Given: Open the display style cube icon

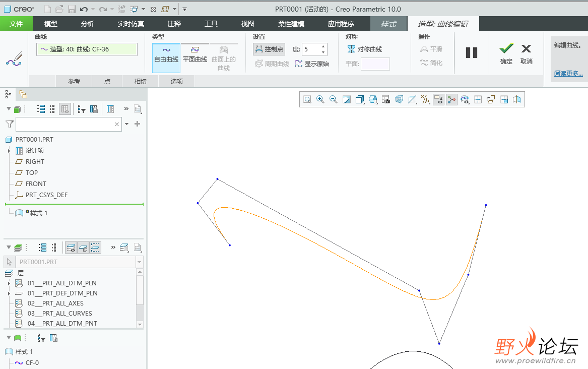Looking at the screenshot, I should tap(360, 99).
